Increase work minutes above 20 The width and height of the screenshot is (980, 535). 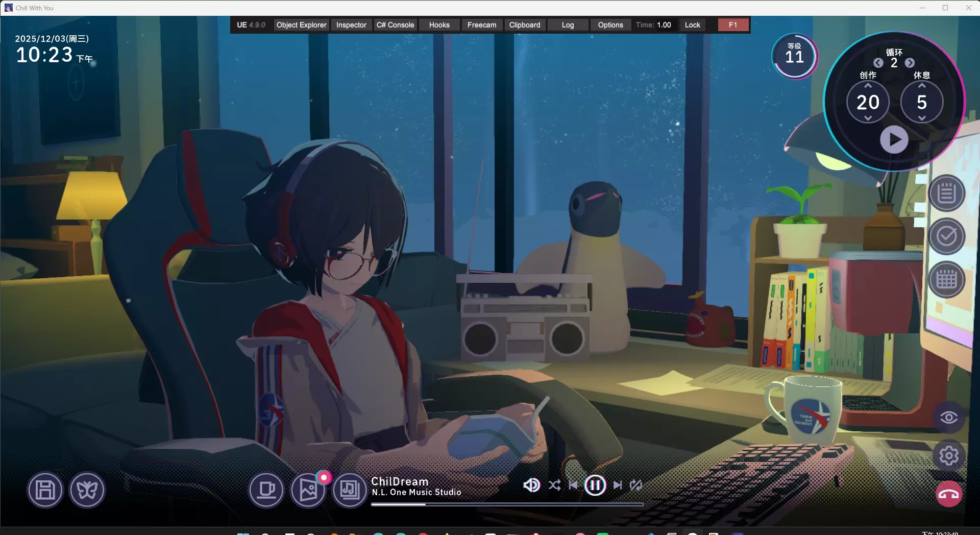(868, 86)
